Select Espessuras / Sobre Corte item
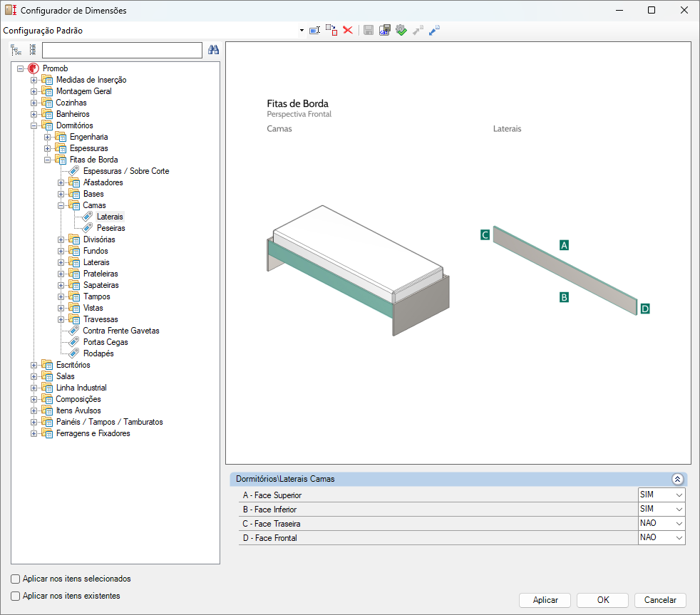This screenshot has width=700, height=615. point(126,171)
